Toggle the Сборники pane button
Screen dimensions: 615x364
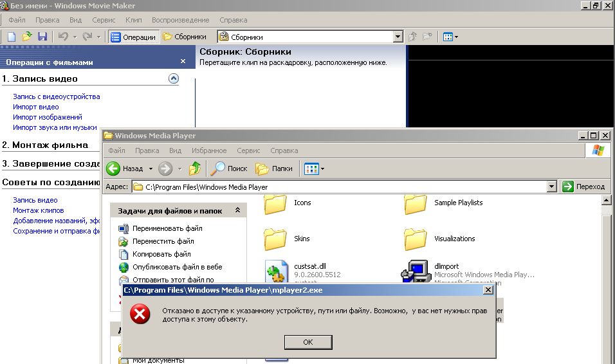click(185, 37)
